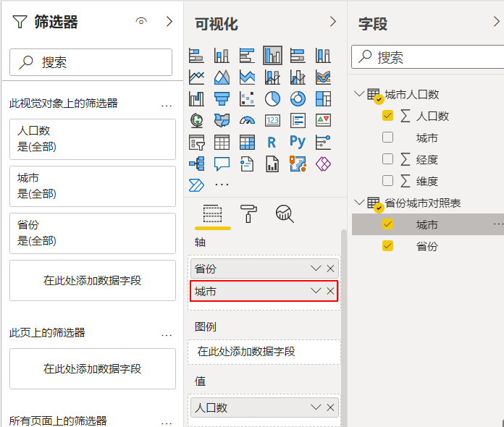Remove 人口数 from the value well
The image size is (504, 427).
point(330,407)
